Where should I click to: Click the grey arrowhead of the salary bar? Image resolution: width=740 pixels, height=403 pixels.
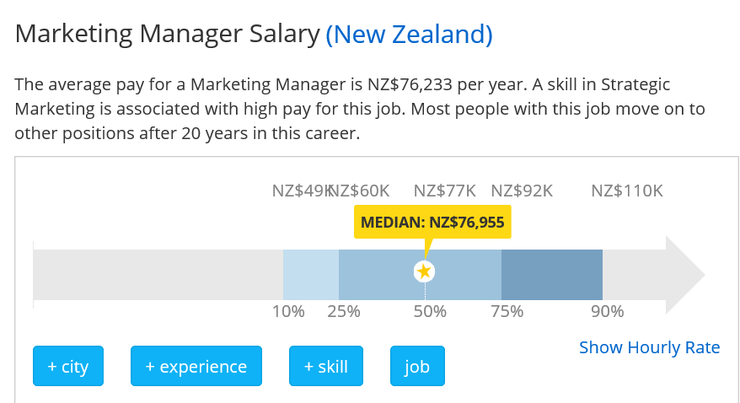685,275
